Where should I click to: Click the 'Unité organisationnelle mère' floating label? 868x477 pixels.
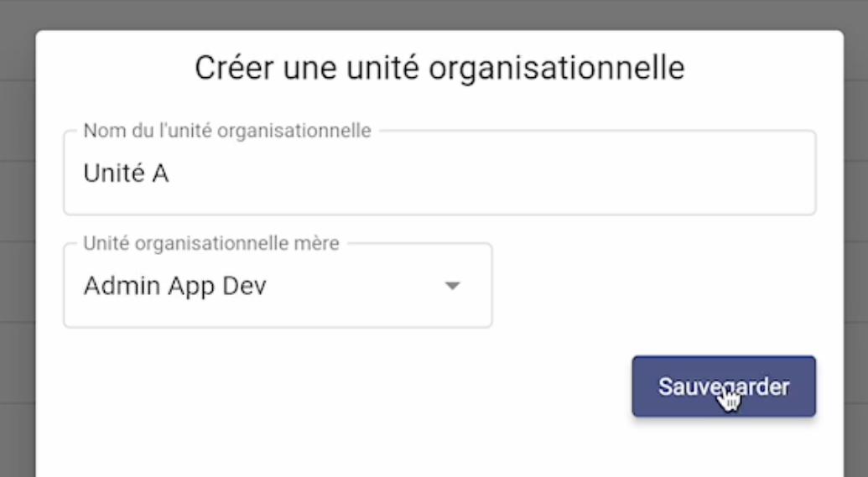[211, 243]
